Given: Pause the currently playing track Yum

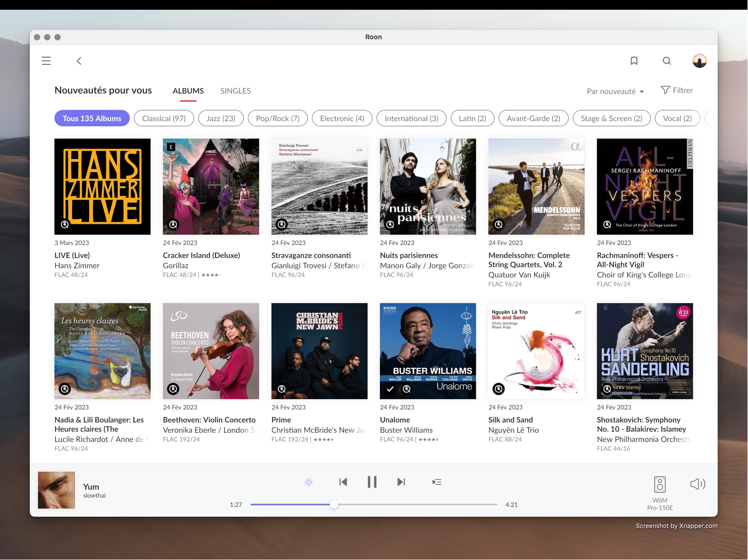Looking at the screenshot, I should click(x=372, y=482).
